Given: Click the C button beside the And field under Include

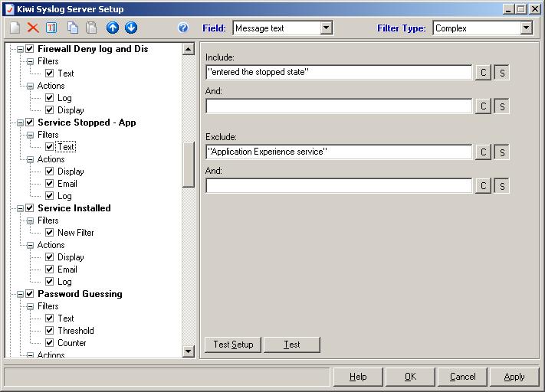Looking at the screenshot, I should click(x=483, y=106).
